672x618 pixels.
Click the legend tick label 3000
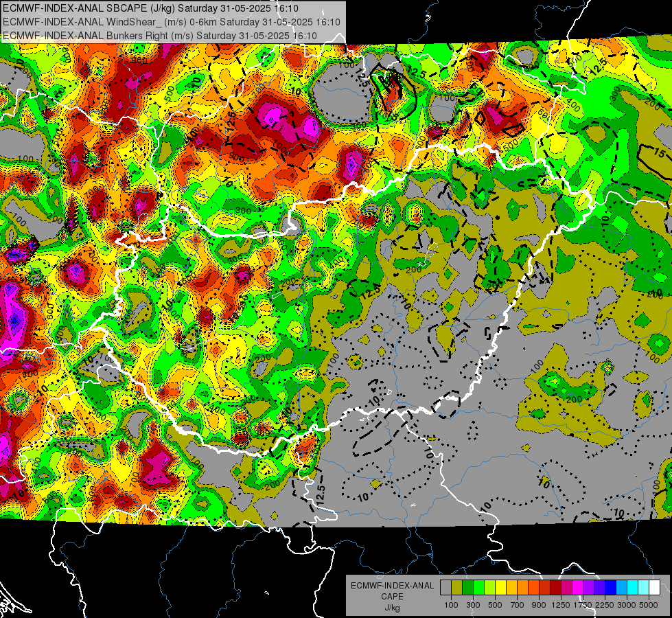click(627, 605)
